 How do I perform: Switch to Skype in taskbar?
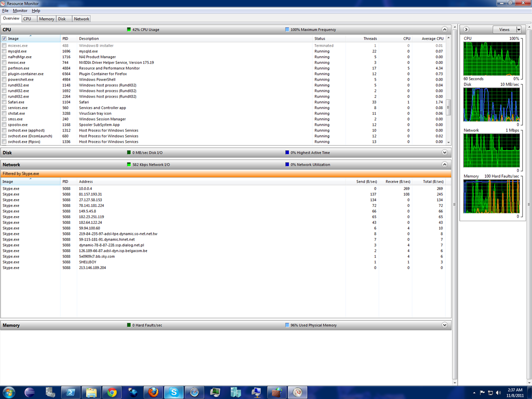pyautogui.click(x=174, y=393)
